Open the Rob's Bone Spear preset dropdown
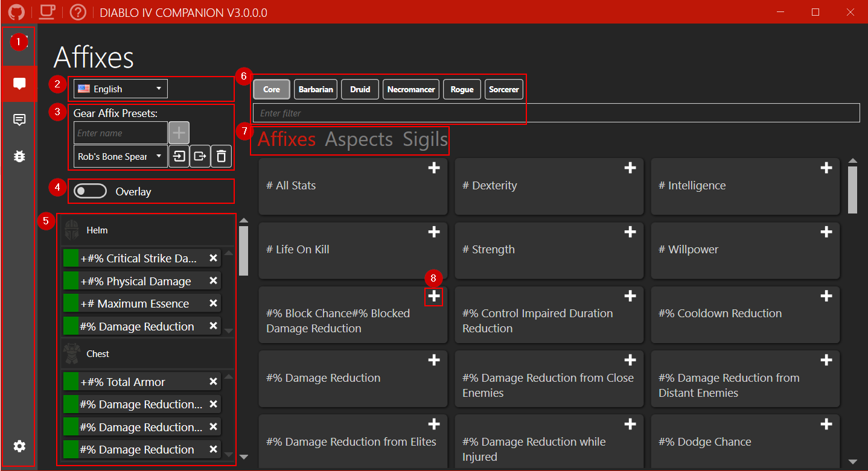The image size is (868, 471). tap(120, 156)
